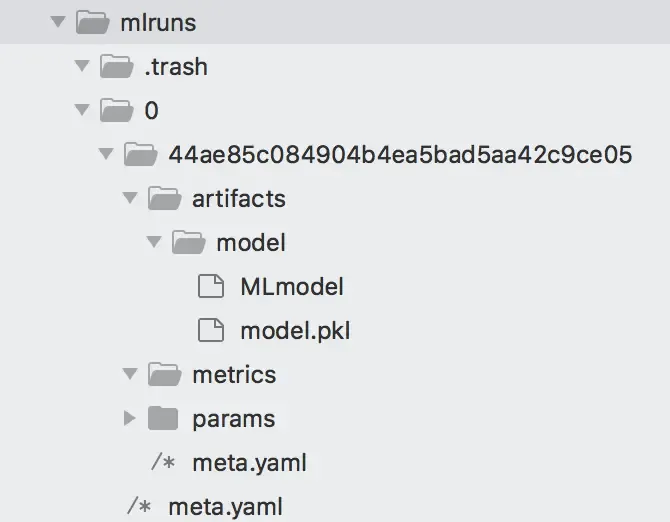
Task: Click the folder icon next to 0
Action: point(116,110)
